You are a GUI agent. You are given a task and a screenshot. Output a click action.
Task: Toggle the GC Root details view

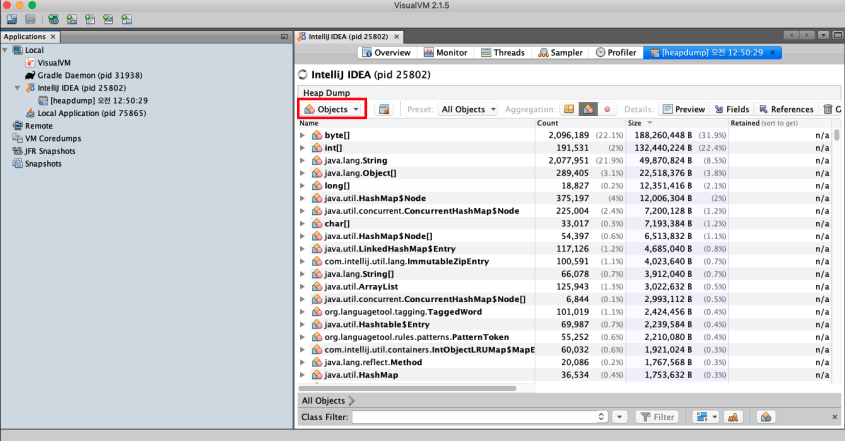pyautogui.click(x=831, y=109)
